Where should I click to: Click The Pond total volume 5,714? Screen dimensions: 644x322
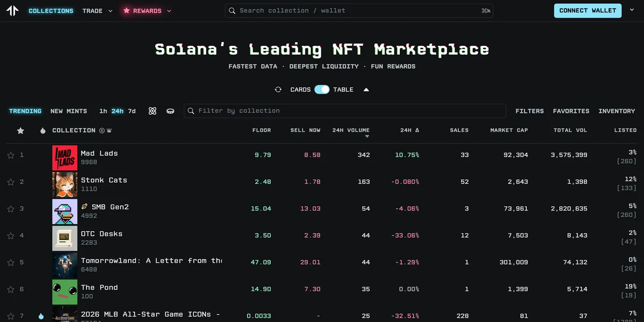(577, 289)
